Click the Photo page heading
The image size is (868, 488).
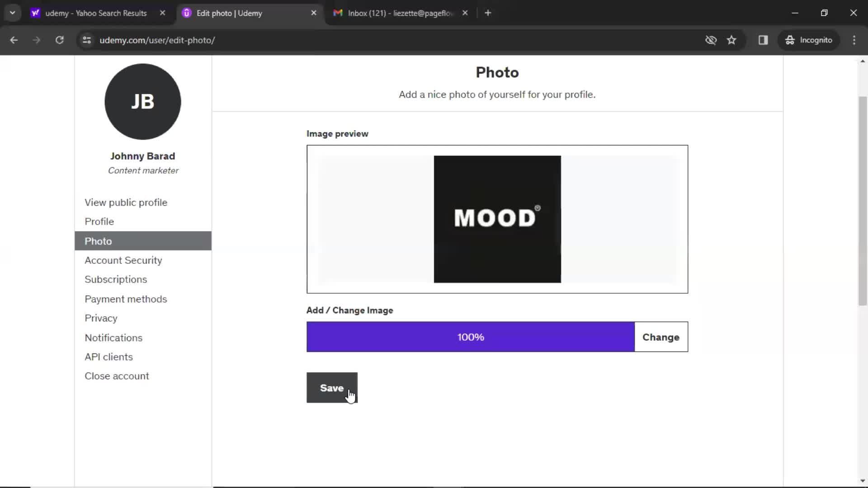coord(497,72)
